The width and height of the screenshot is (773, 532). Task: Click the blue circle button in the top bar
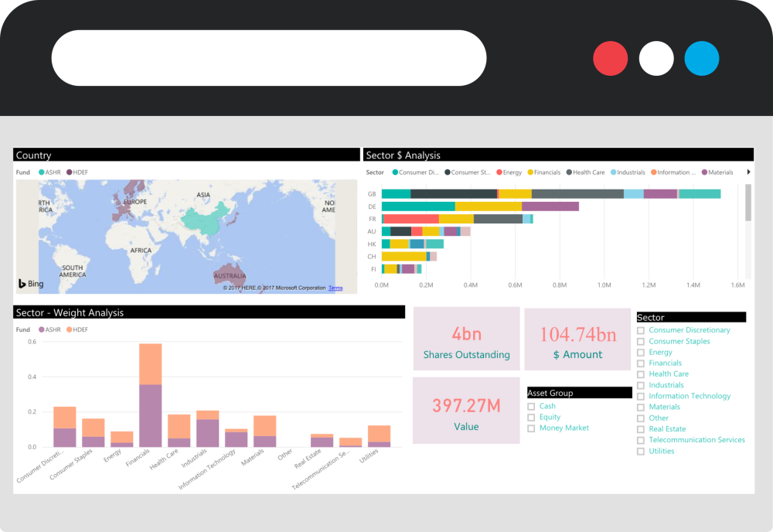(x=702, y=59)
